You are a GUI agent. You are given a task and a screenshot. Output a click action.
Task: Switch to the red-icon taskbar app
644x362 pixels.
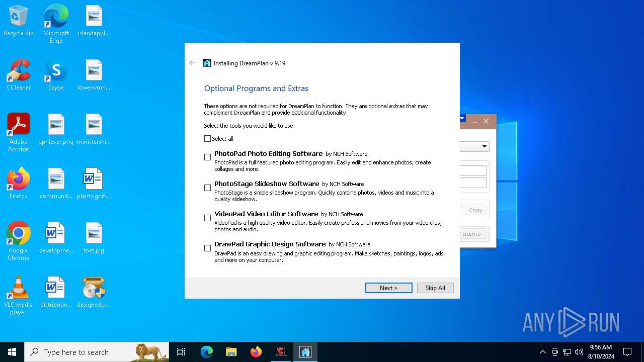pos(281,352)
